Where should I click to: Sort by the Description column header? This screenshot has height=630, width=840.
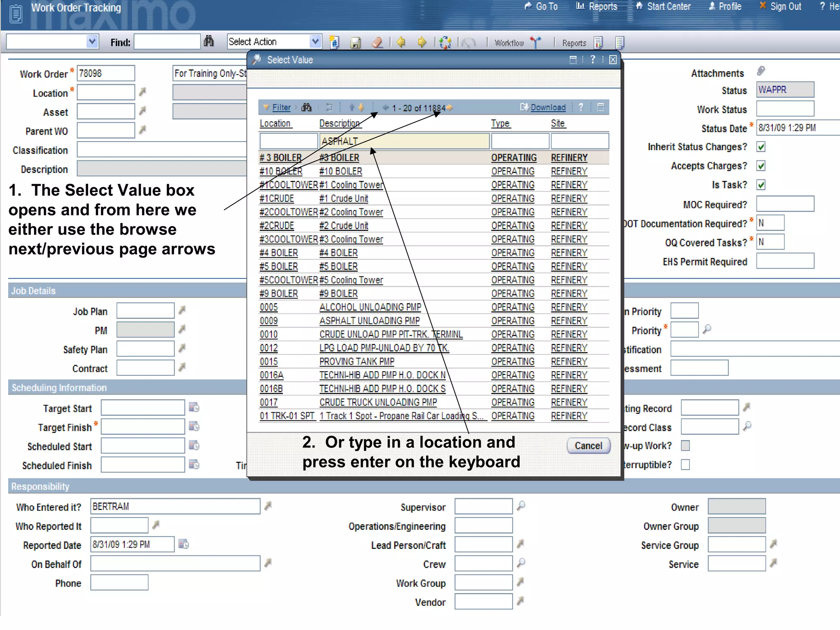click(x=340, y=123)
